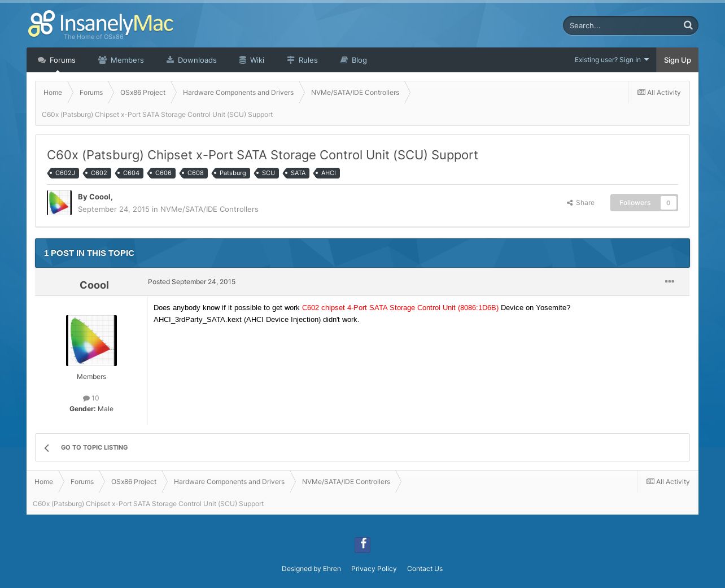Select the Patsburg tag
The height and width of the screenshot is (588, 725).
[231, 173]
